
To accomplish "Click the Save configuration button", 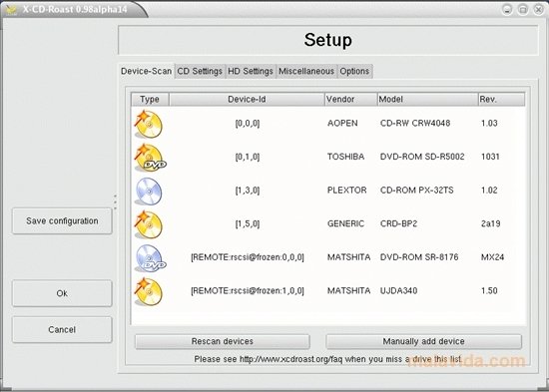I will 62,220.
